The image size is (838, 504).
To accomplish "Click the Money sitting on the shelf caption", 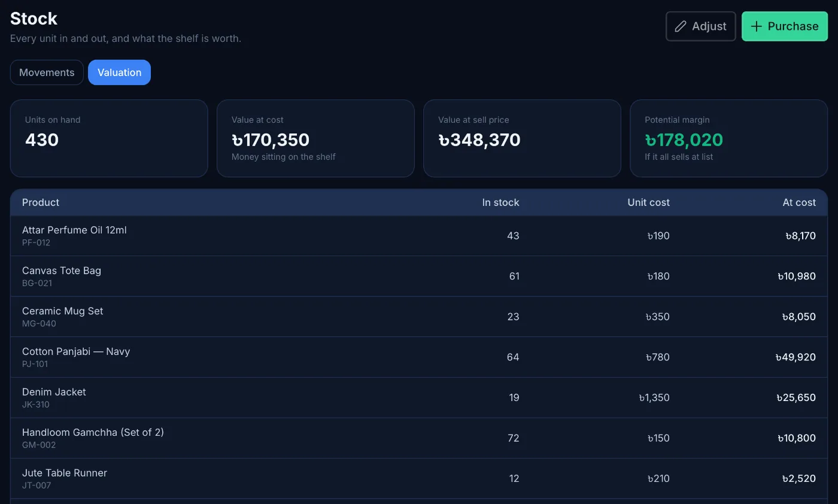I will pyautogui.click(x=284, y=157).
